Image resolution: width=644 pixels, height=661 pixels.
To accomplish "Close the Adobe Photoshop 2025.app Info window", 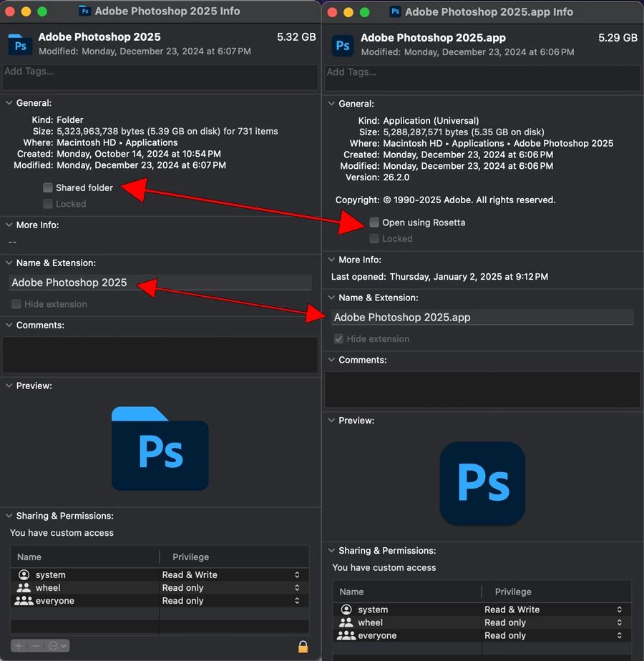I will [332, 12].
